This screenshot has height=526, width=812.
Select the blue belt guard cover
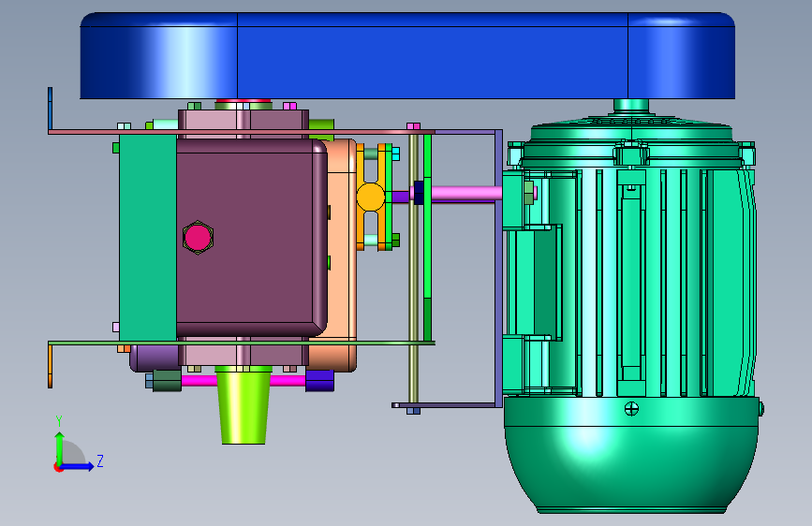pos(407,55)
